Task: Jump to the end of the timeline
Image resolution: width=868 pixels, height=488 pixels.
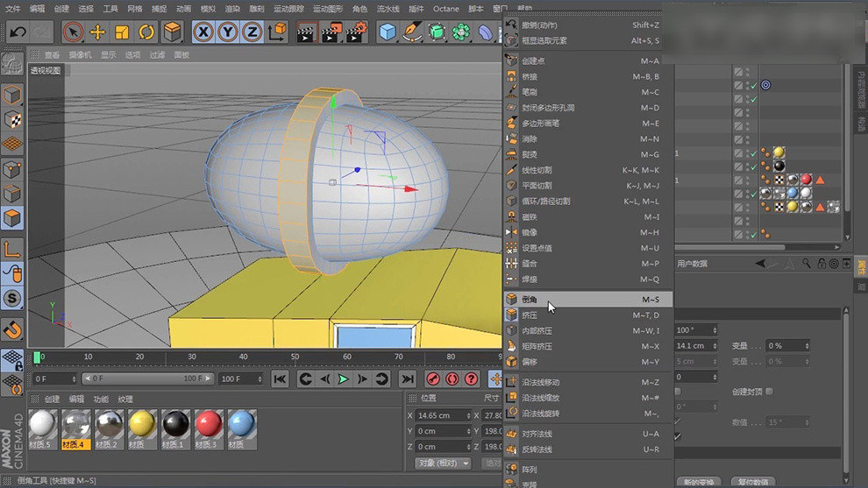Action: (x=407, y=378)
